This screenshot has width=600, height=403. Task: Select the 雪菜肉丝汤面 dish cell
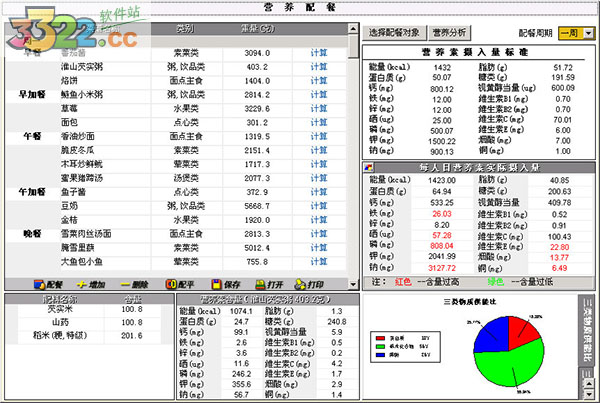[x=105, y=234]
